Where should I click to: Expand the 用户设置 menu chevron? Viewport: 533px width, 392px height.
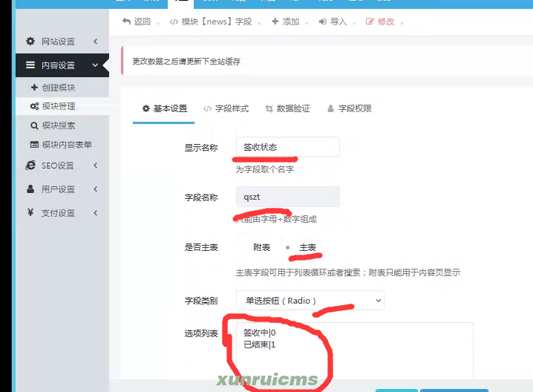[96, 189]
